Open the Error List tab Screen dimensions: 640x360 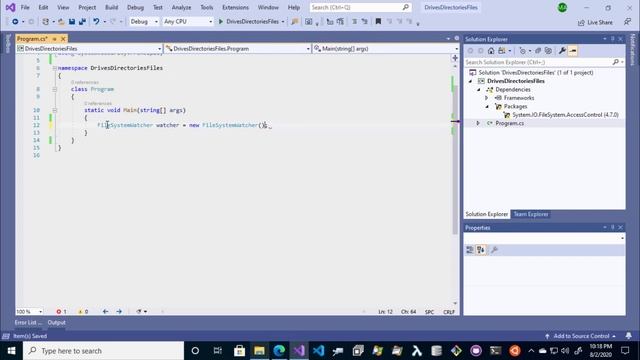pos(28,322)
